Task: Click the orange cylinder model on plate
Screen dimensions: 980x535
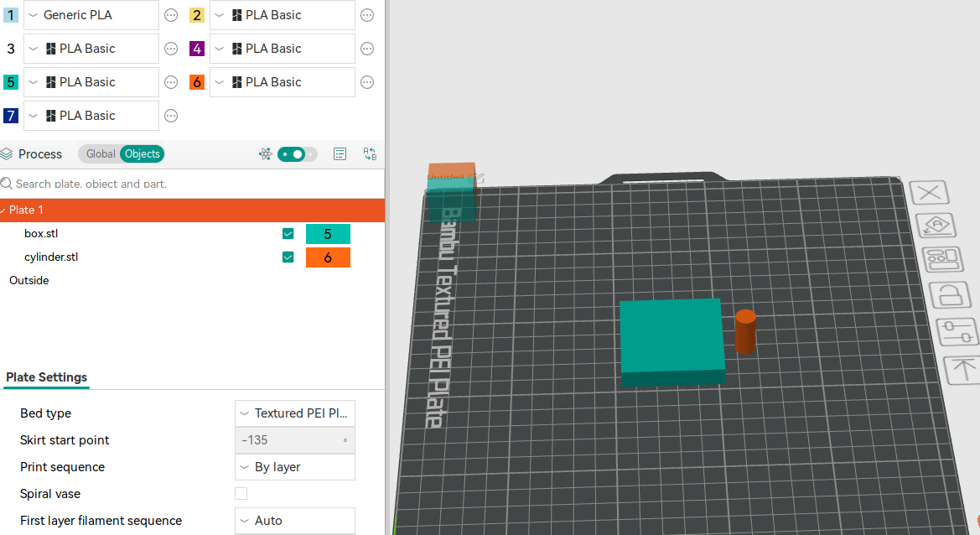Action: tap(745, 331)
